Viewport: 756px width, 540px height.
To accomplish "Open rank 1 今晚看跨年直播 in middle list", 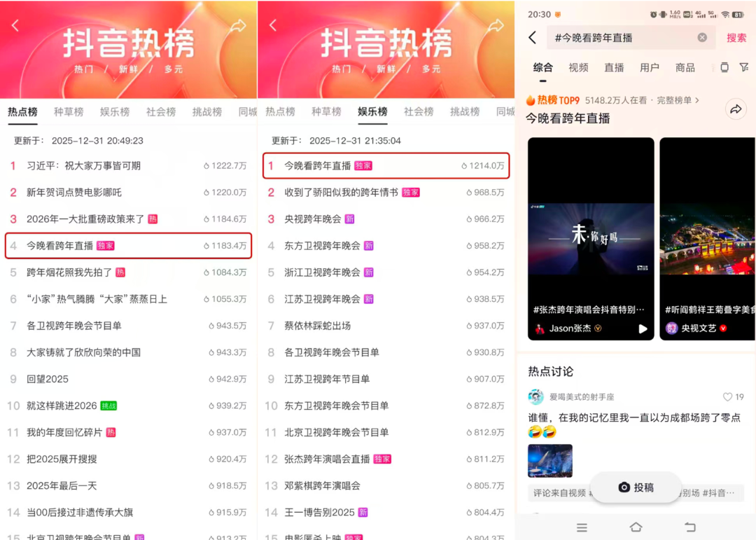I will 386,166.
